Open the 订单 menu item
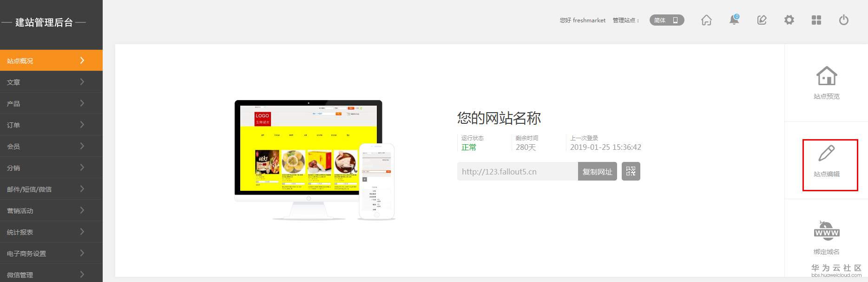 pyautogui.click(x=51, y=125)
